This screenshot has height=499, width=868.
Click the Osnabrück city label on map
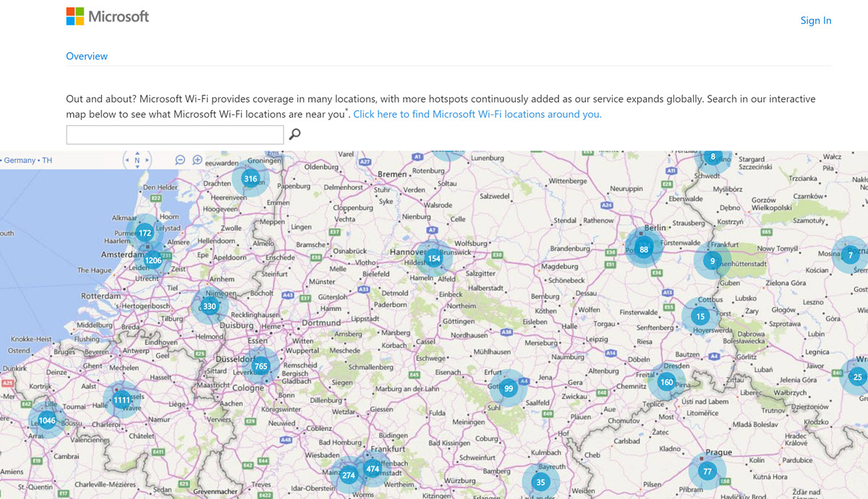click(349, 250)
